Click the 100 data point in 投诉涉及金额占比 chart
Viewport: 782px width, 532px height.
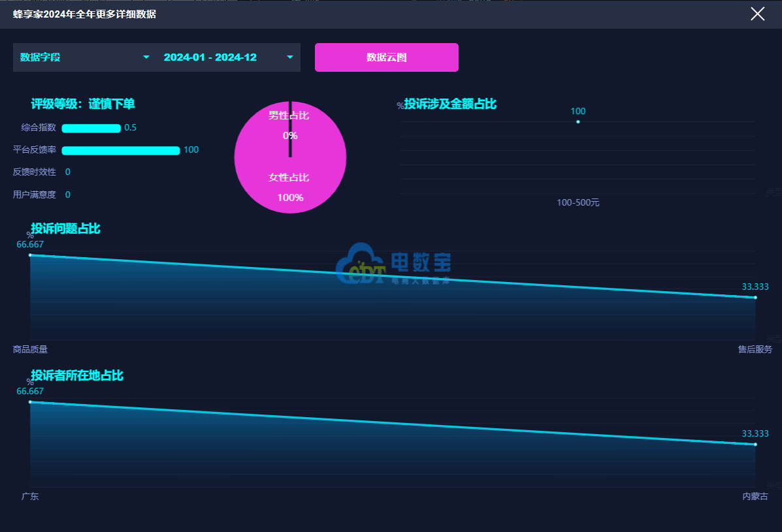tap(578, 121)
